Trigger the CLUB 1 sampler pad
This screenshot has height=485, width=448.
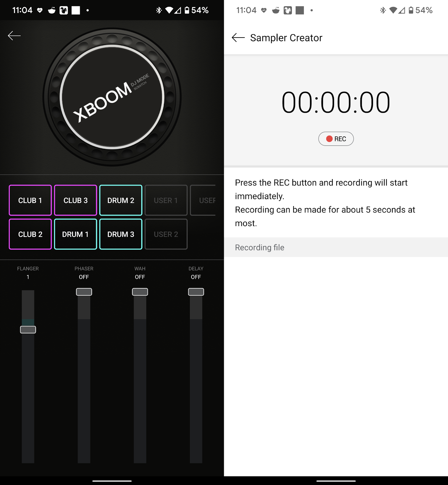30,200
